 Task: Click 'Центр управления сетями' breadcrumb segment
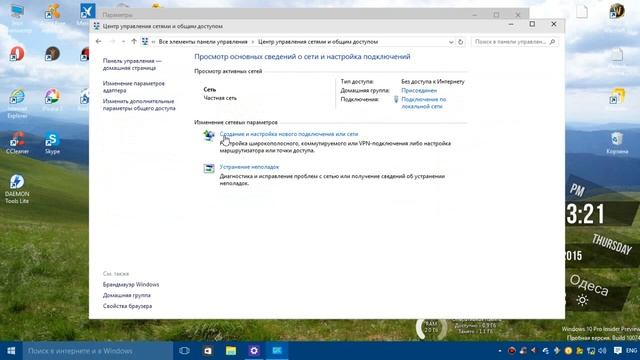point(318,42)
